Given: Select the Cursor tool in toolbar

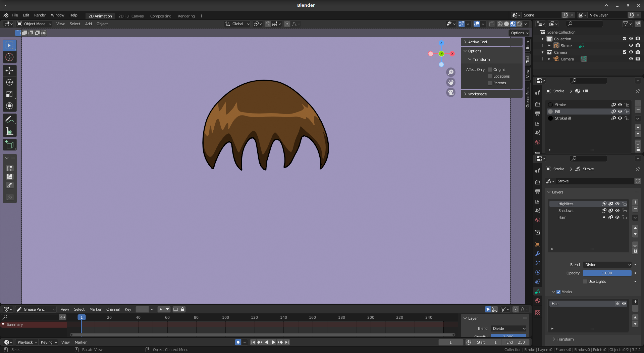Looking at the screenshot, I should click(x=9, y=57).
